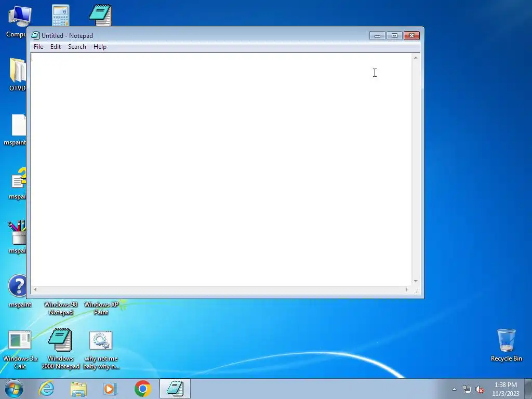Open the Search menu in Notepad
The image size is (532, 399).
pyautogui.click(x=77, y=46)
